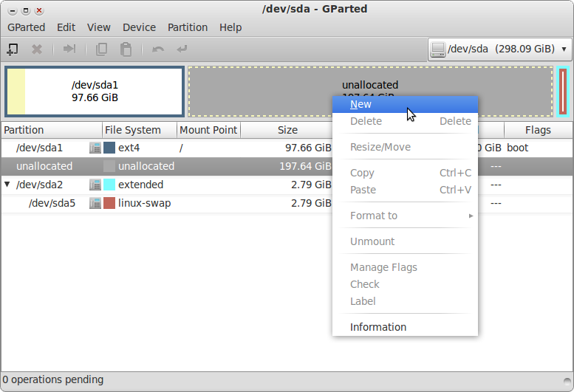
Task: Click the unallocated gray color swatch
Action: (109, 166)
